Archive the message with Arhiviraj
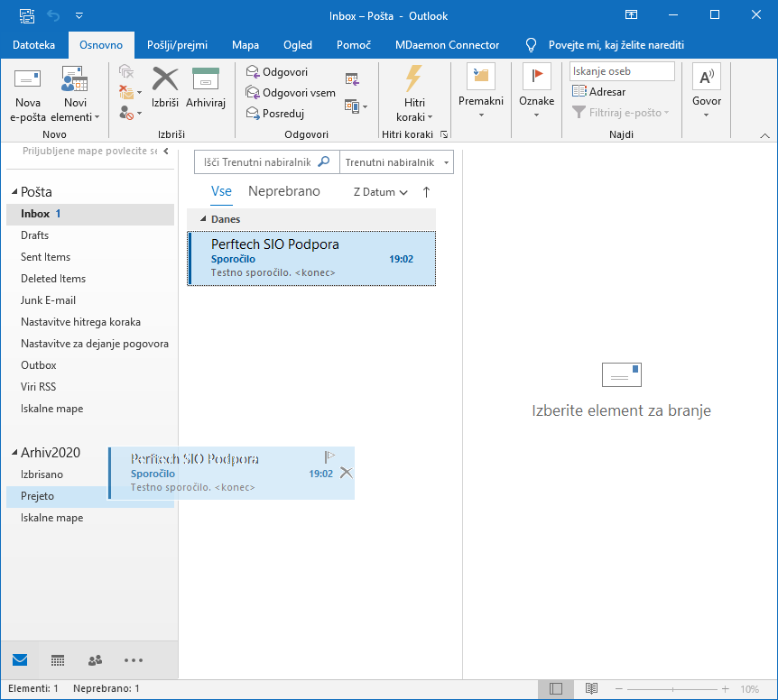 (x=206, y=87)
